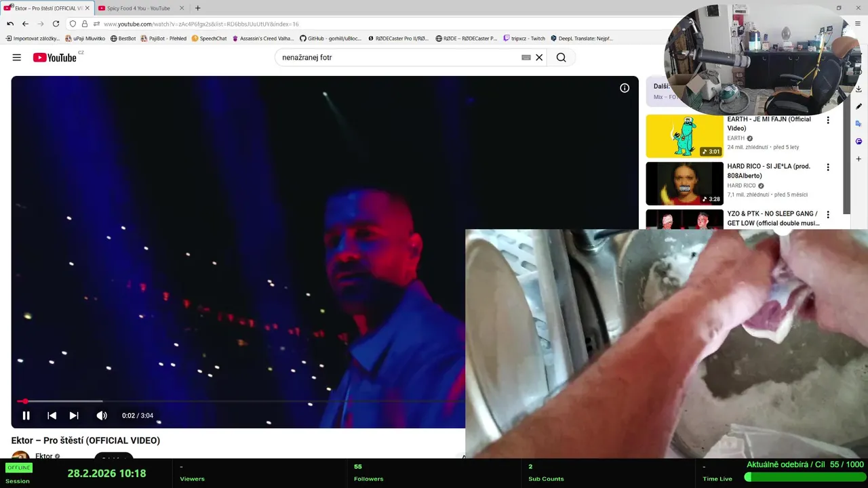Open the sidebar translate icon
This screenshot has height=488, width=868.
[x=859, y=124]
